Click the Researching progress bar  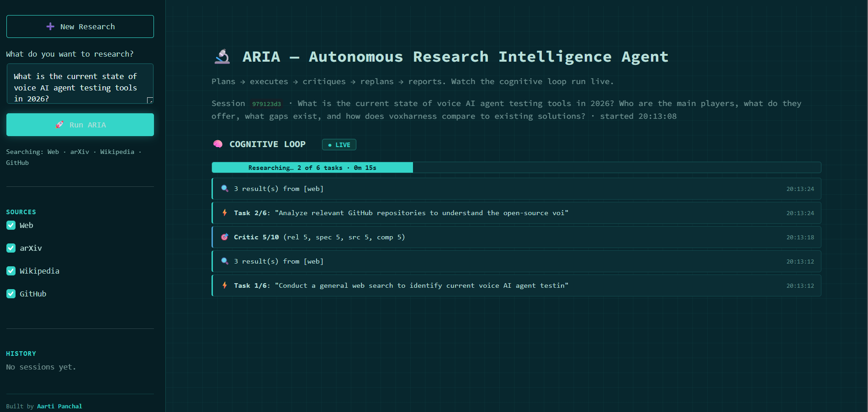click(516, 168)
